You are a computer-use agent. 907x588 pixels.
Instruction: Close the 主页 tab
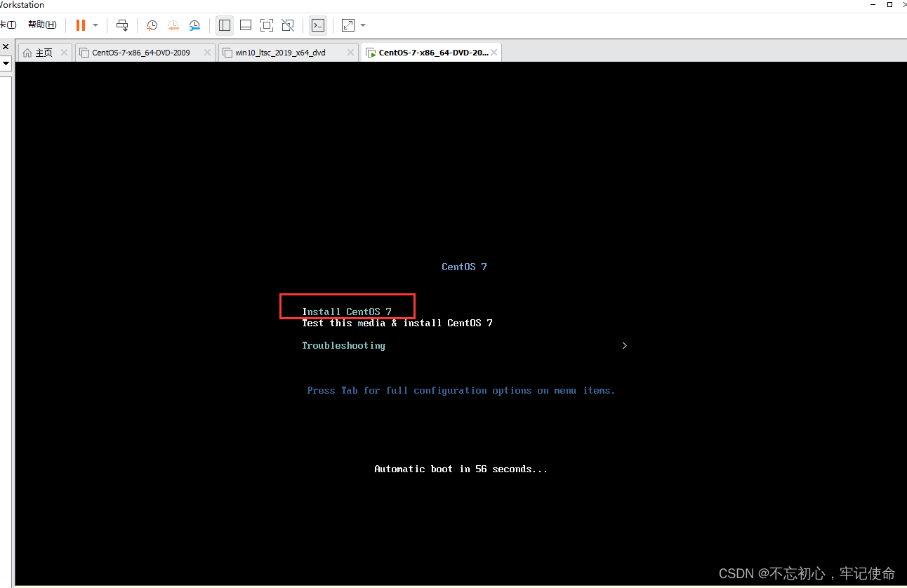(64, 53)
